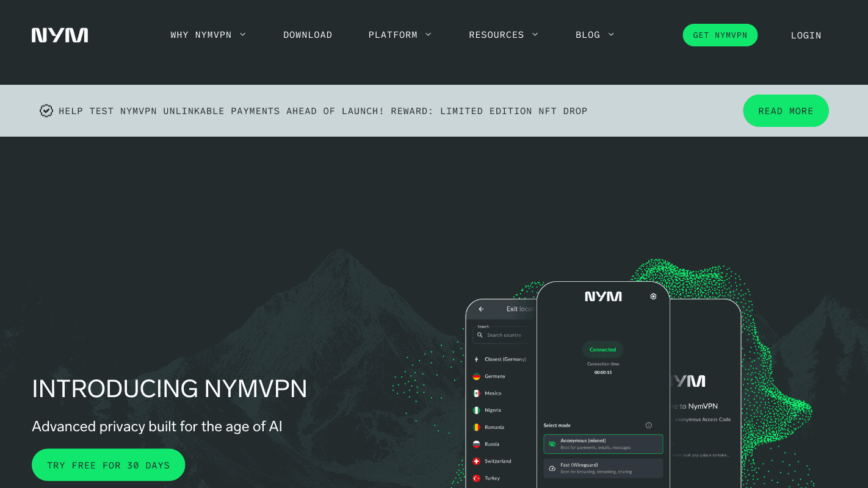Click the Closest (Germany) row text

[x=505, y=359]
